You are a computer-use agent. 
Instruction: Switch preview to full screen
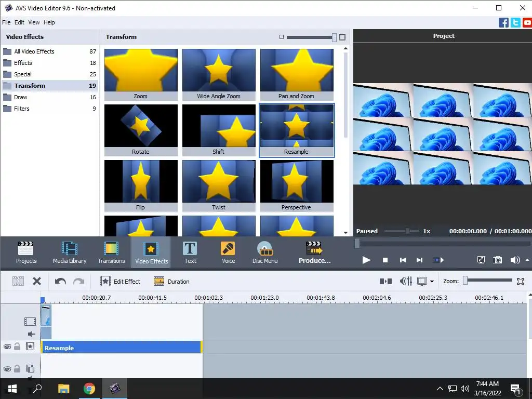[x=481, y=260]
